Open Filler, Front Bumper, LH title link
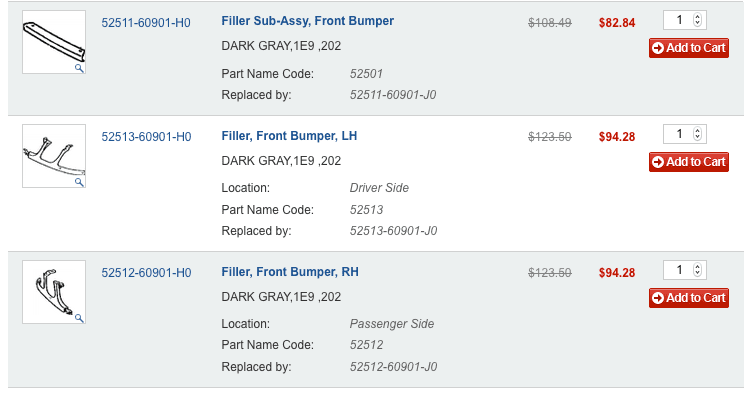750x395 pixels. 289,136
